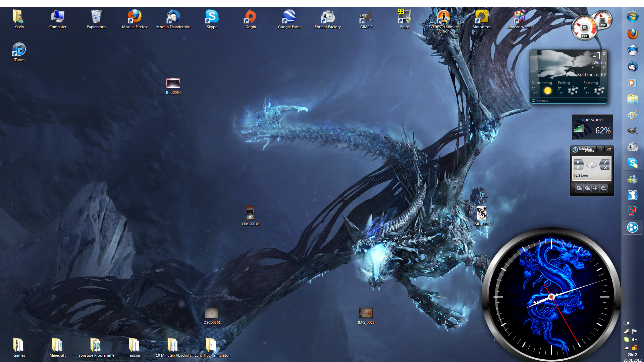Select the IMG_0057 image file

coord(482,217)
